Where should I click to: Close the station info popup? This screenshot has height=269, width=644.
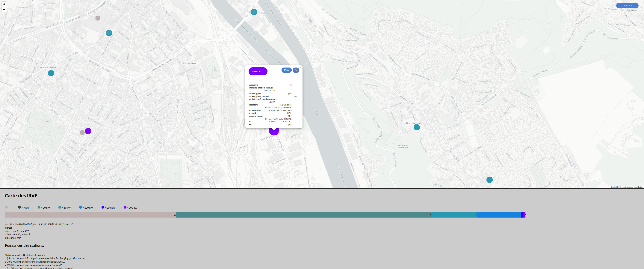[x=300, y=67]
